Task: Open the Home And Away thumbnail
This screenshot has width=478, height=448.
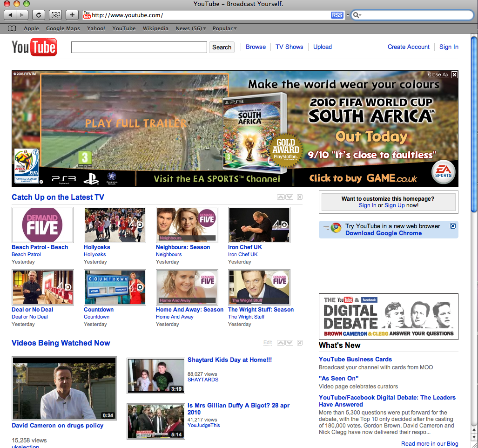Action: [x=187, y=287]
